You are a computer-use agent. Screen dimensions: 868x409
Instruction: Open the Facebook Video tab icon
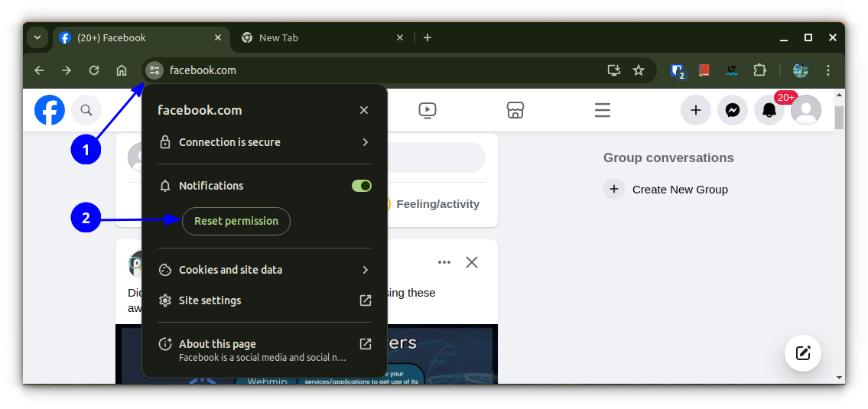[427, 110]
